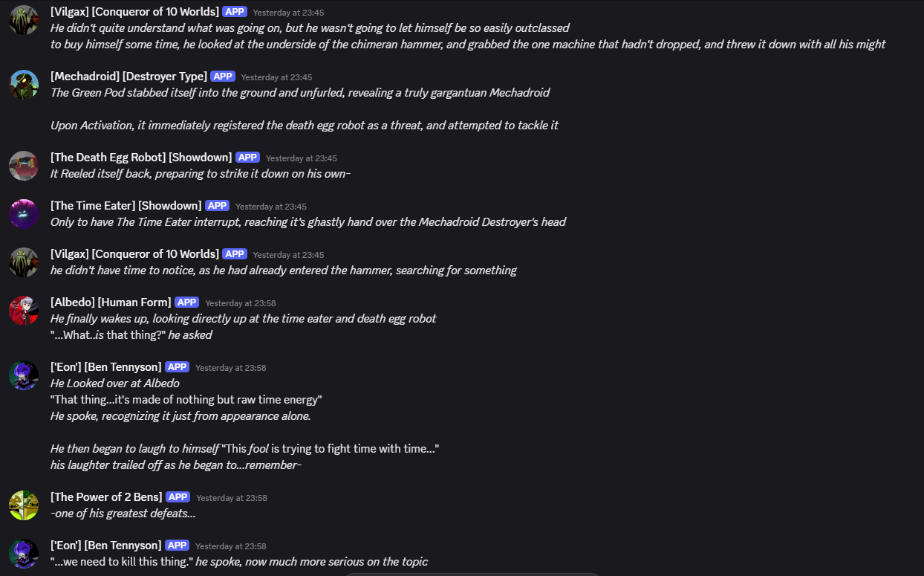Image resolution: width=924 pixels, height=576 pixels.
Task: Click the APP badge beside Mechadroid's name
Action: (x=223, y=77)
